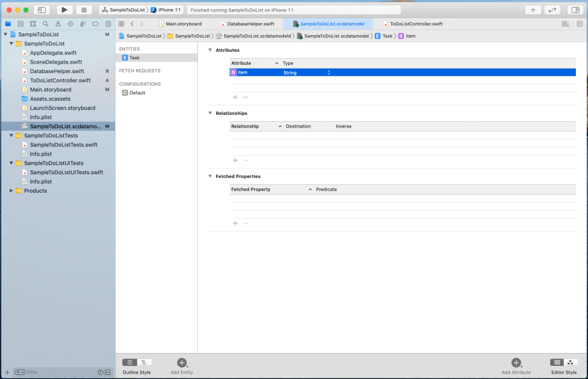Viewport: 588px width, 379px height.
Task: Open the Main.storyboard tab
Action: pos(183,24)
